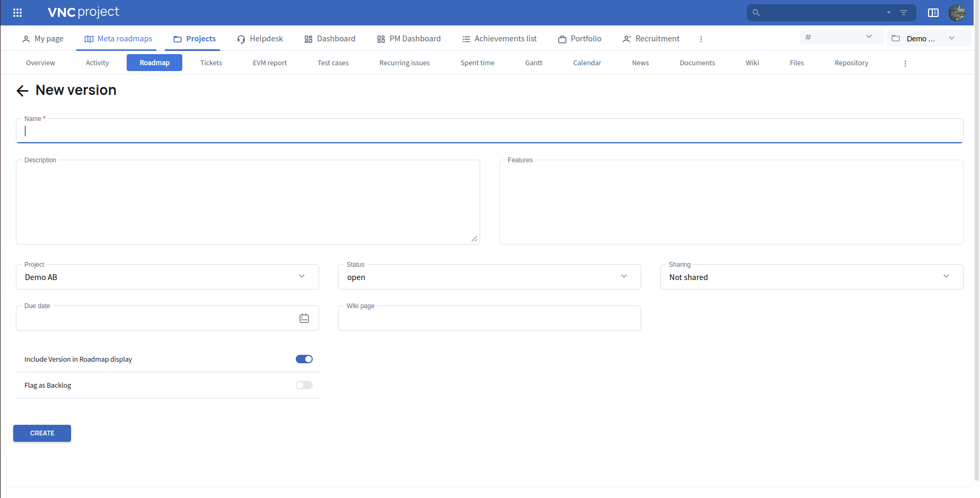Enable the Flag as Backlog switch
Image resolution: width=980 pixels, height=498 pixels.
pos(304,385)
